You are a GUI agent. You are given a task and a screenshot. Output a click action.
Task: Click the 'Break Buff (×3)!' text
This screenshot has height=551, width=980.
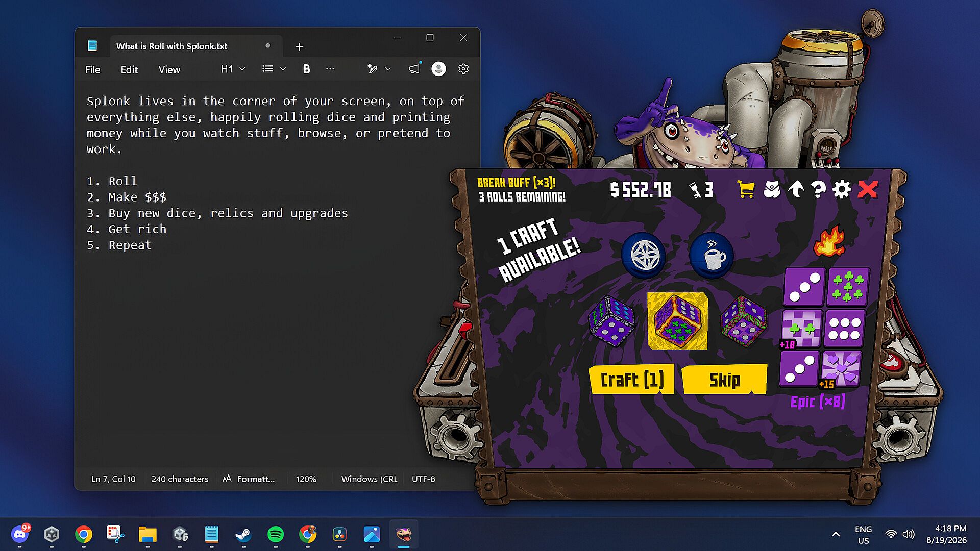click(516, 182)
